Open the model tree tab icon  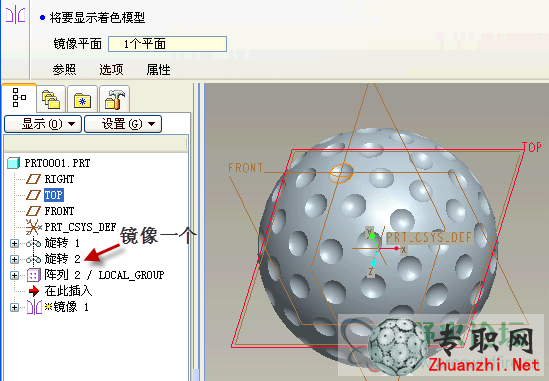click(x=19, y=97)
